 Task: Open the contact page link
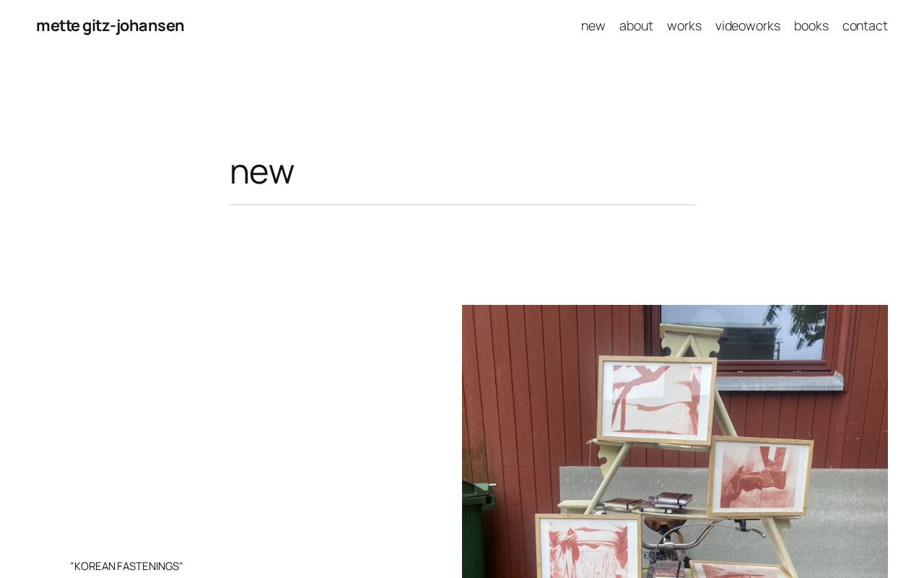click(x=865, y=25)
